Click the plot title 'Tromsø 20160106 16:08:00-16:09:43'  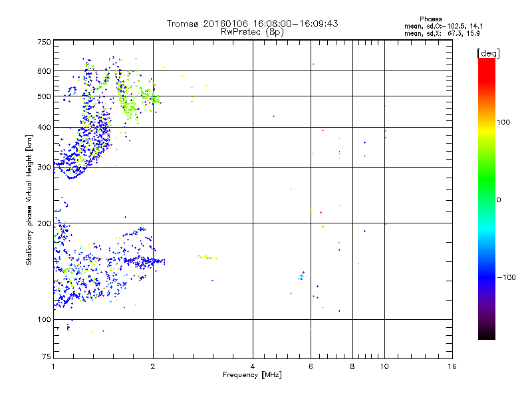(252, 23)
